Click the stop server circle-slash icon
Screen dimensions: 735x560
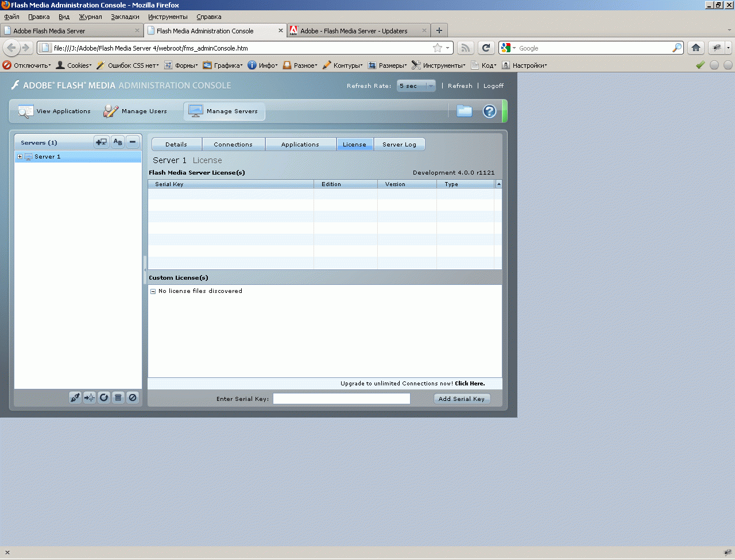pos(133,397)
